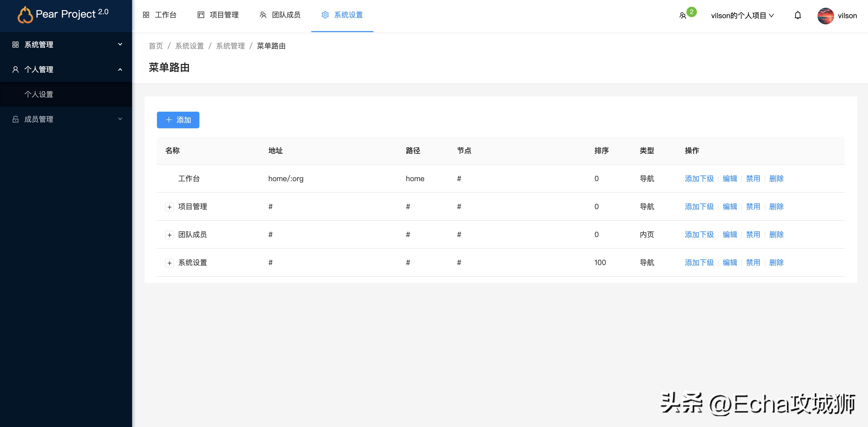The image size is (868, 427).
Task: Disable the 团队成员 route with 禁用
Action: pyautogui.click(x=754, y=234)
